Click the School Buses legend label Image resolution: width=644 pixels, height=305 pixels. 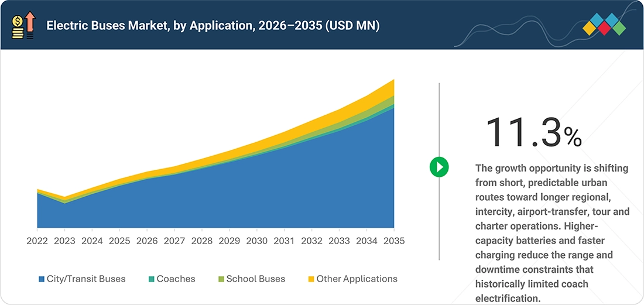[x=256, y=279]
